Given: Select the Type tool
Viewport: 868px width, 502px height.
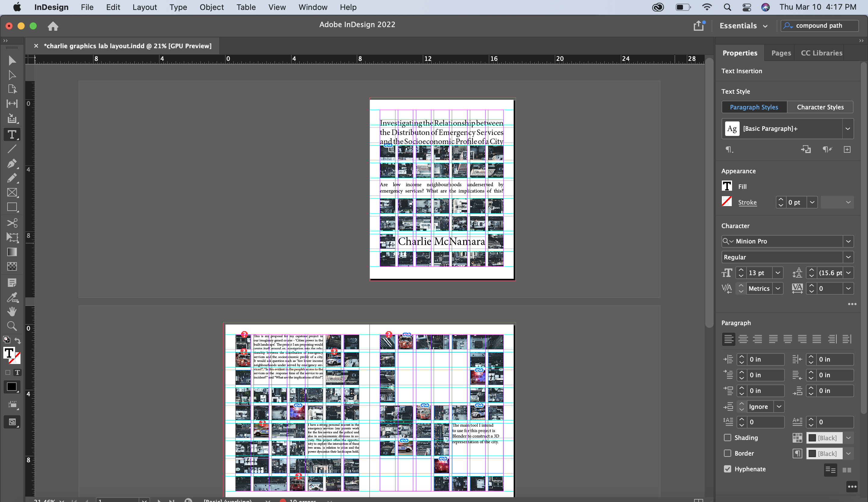Looking at the screenshot, I should (x=12, y=134).
